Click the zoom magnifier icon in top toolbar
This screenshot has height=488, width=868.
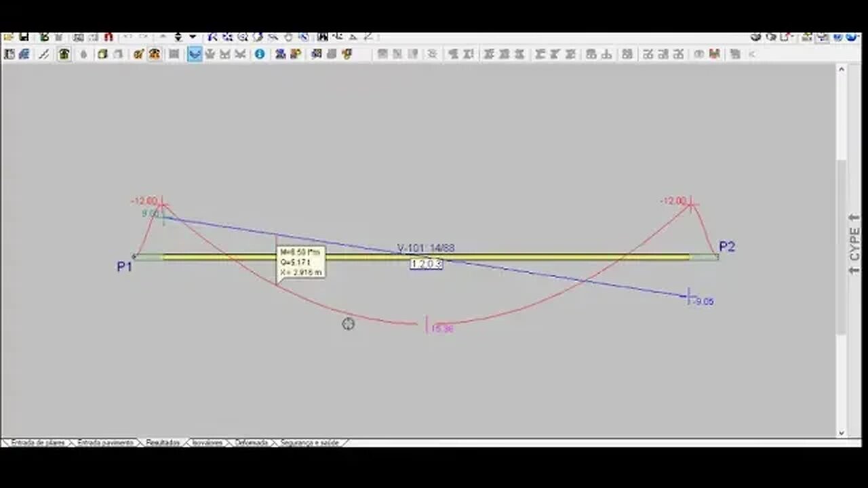pyautogui.click(x=242, y=37)
